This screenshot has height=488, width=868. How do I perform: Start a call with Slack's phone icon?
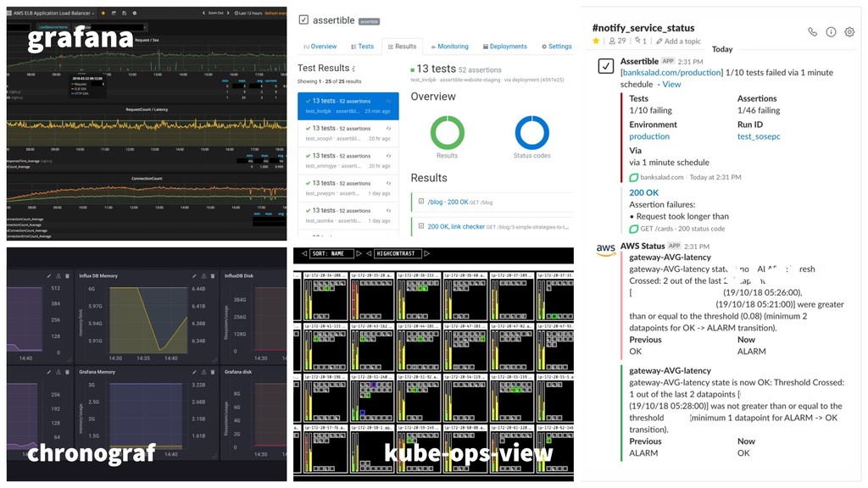pos(813,32)
